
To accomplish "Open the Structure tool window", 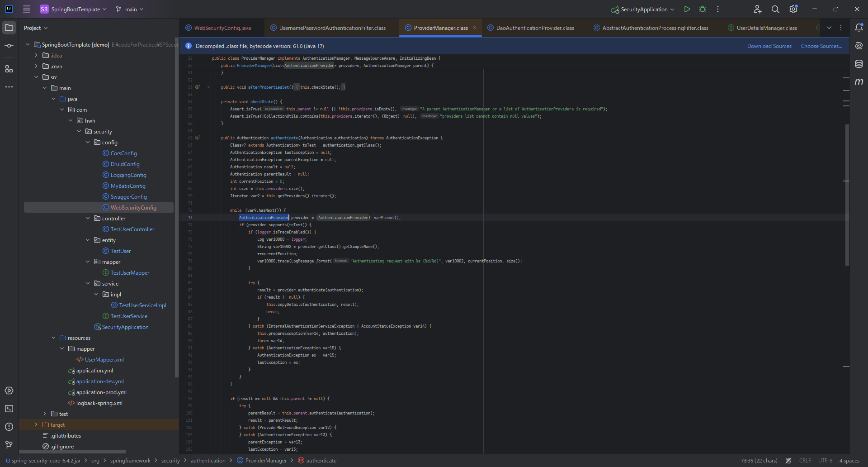I will [x=9, y=69].
